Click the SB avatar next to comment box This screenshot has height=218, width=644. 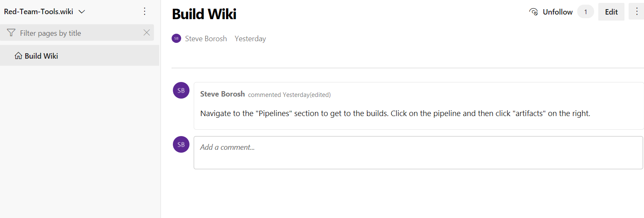pyautogui.click(x=181, y=144)
